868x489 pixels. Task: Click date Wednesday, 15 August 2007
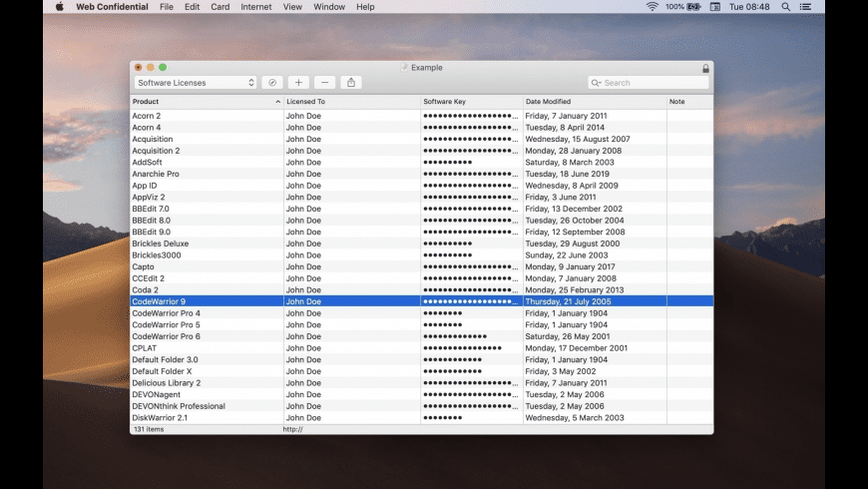click(578, 139)
